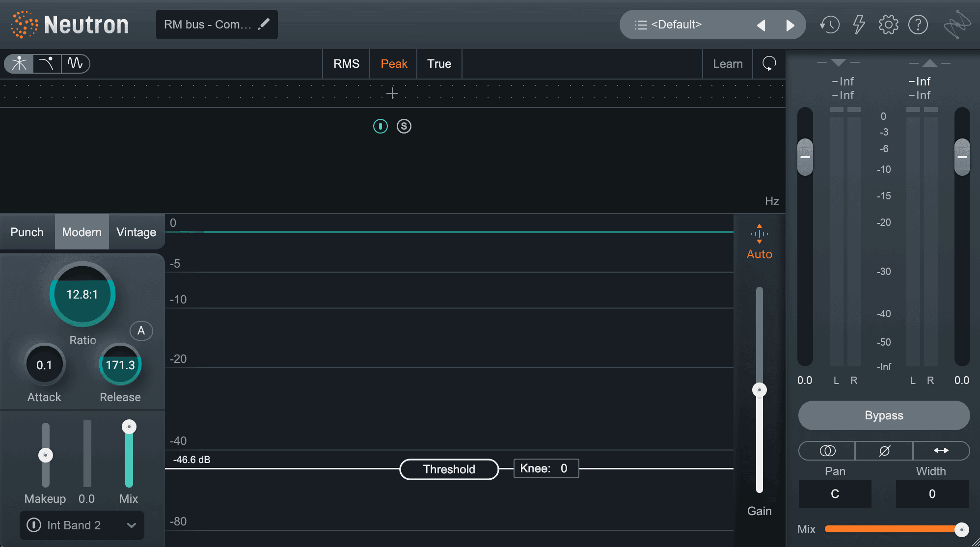Switch detection to RMS
Viewport: 980px width, 547px height.
[346, 64]
